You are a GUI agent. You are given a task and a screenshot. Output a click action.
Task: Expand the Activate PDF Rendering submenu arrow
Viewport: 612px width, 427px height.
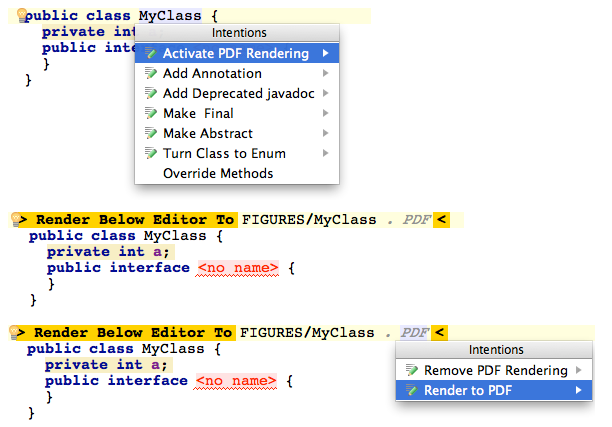326,53
